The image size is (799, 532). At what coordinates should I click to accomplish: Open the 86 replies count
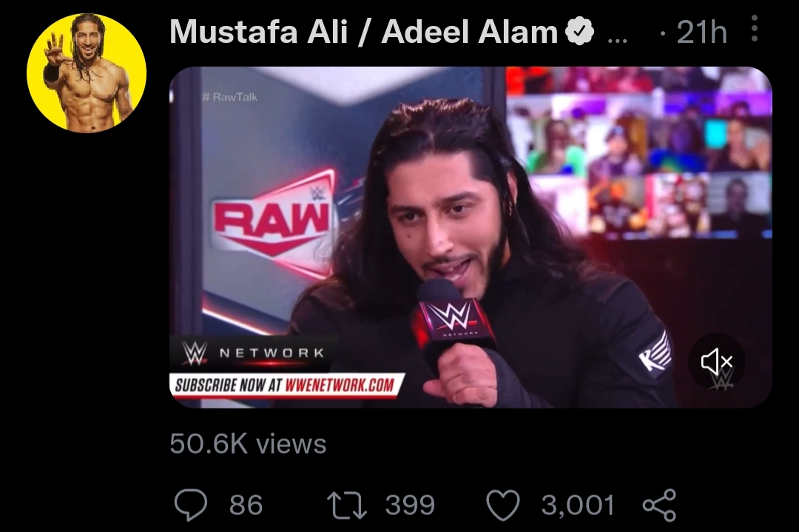click(246, 505)
